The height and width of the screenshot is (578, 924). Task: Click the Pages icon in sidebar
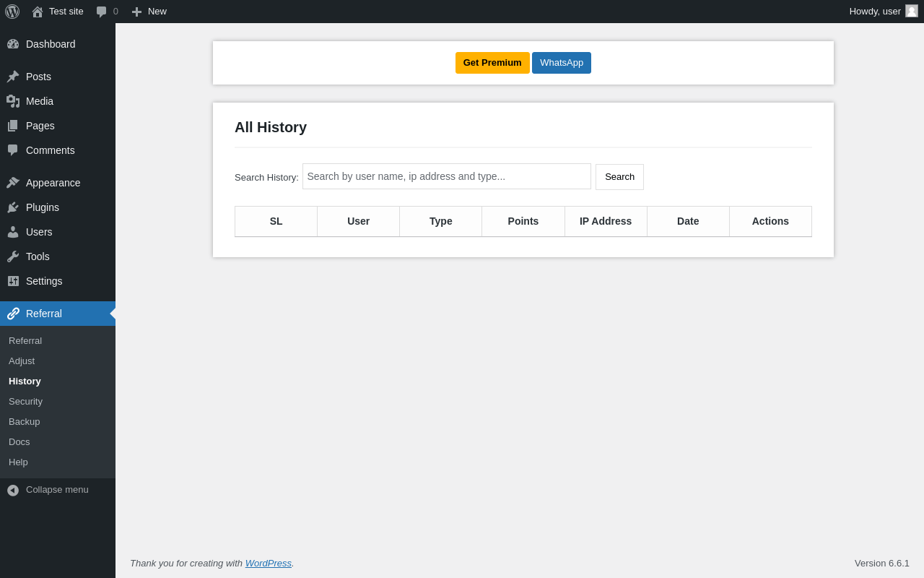point(13,126)
